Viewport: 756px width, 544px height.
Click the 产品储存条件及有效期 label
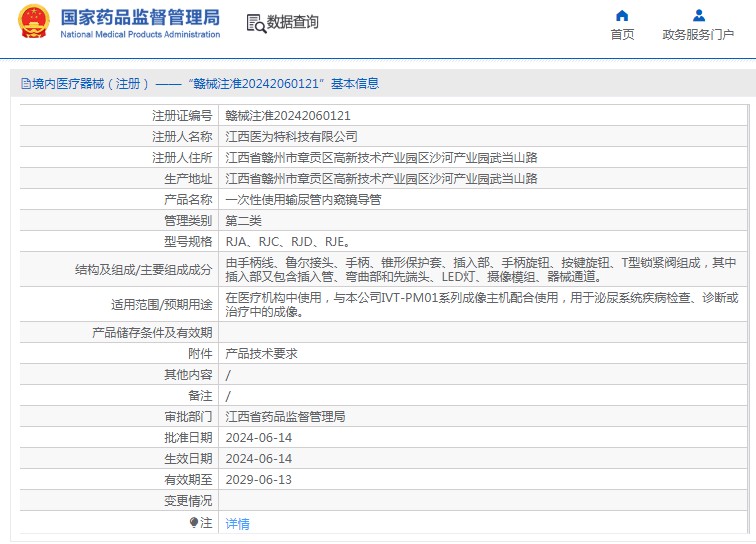coord(152,333)
